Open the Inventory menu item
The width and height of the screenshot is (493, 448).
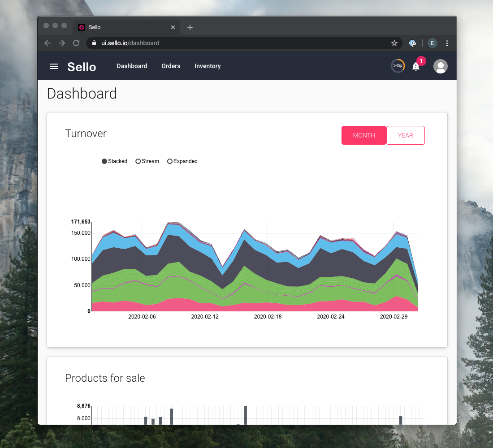[x=208, y=66]
